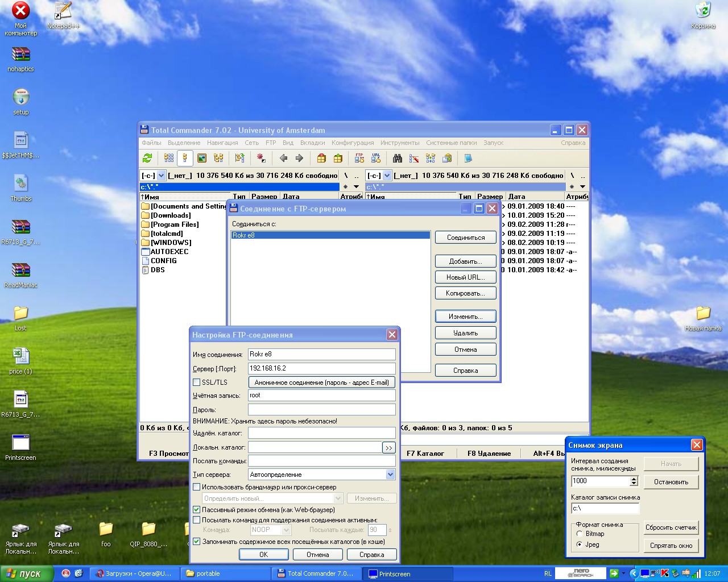Open right panel drive [-c-] dropdown
The height and width of the screenshot is (582, 728).
click(x=387, y=176)
